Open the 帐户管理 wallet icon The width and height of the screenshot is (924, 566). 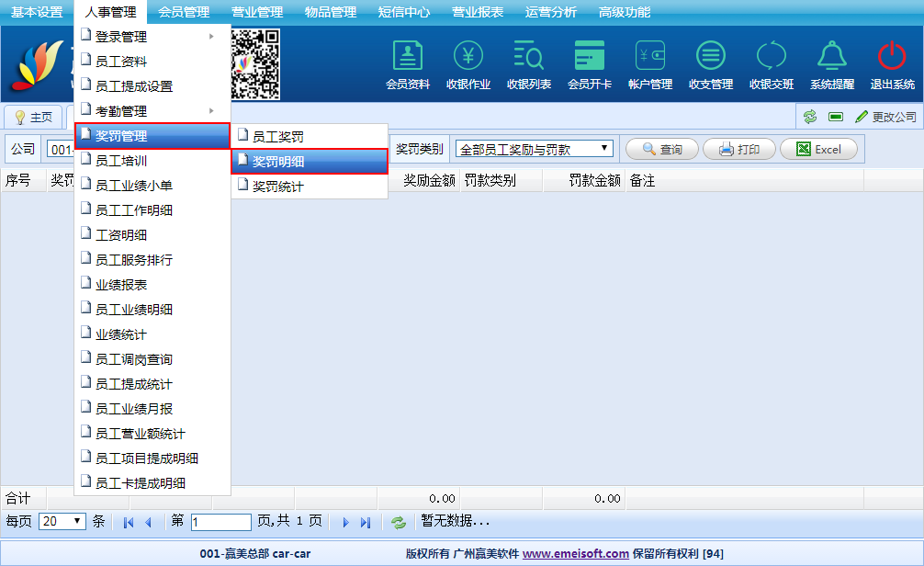click(650, 57)
